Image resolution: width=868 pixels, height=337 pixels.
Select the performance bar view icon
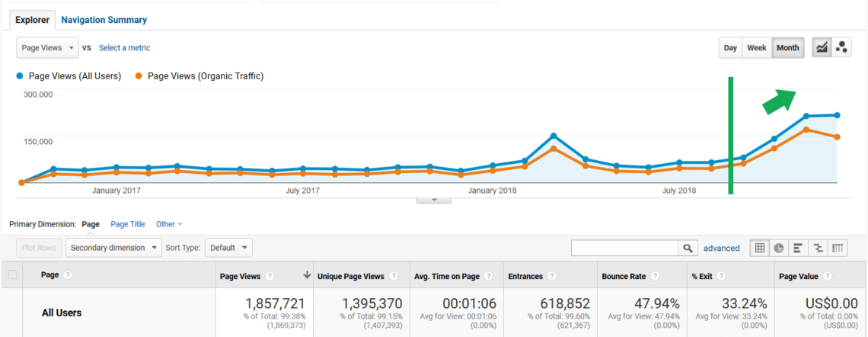coord(798,248)
